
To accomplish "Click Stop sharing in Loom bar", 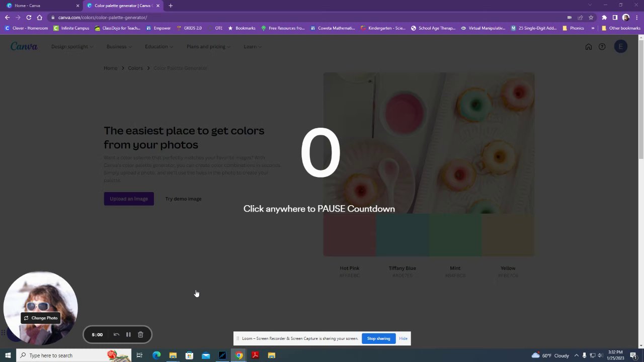I will (378, 338).
